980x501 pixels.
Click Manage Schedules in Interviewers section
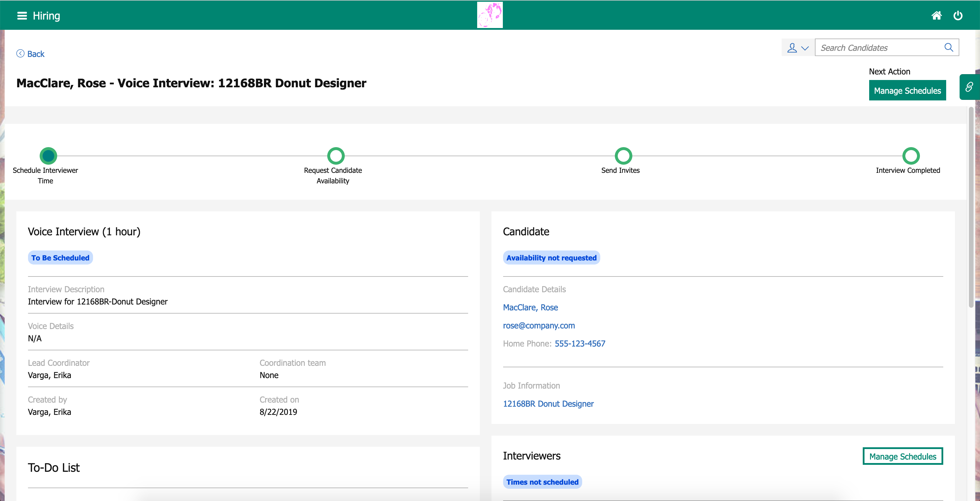(902, 456)
